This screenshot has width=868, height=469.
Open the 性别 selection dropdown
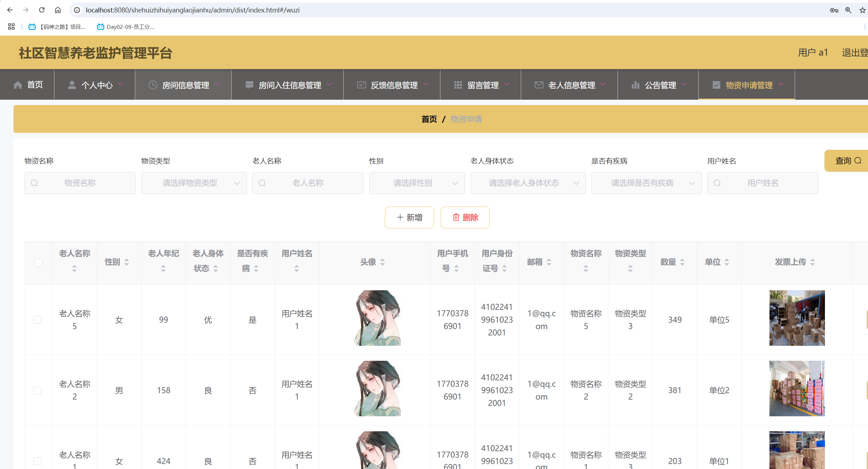pos(416,183)
